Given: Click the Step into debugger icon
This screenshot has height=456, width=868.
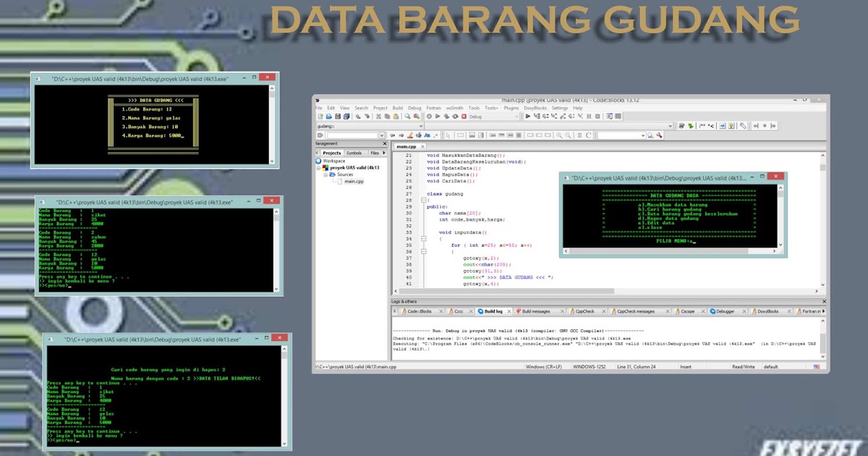Looking at the screenshot, I should (553, 117).
